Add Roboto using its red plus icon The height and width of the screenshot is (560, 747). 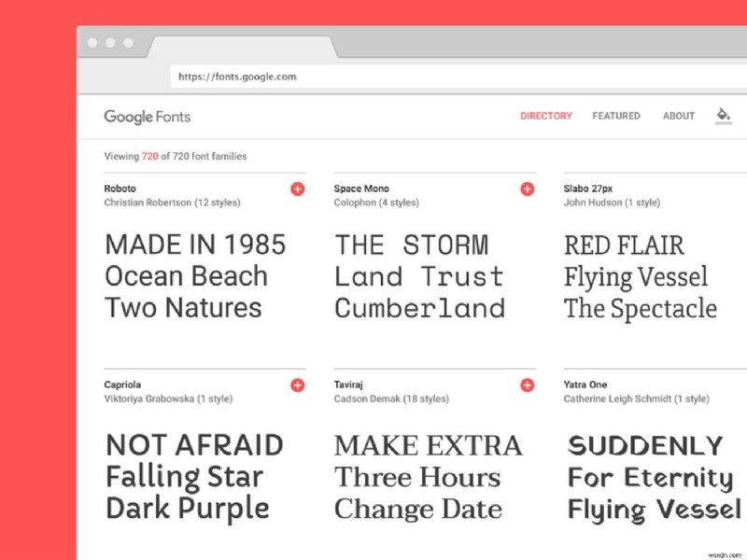click(x=297, y=189)
